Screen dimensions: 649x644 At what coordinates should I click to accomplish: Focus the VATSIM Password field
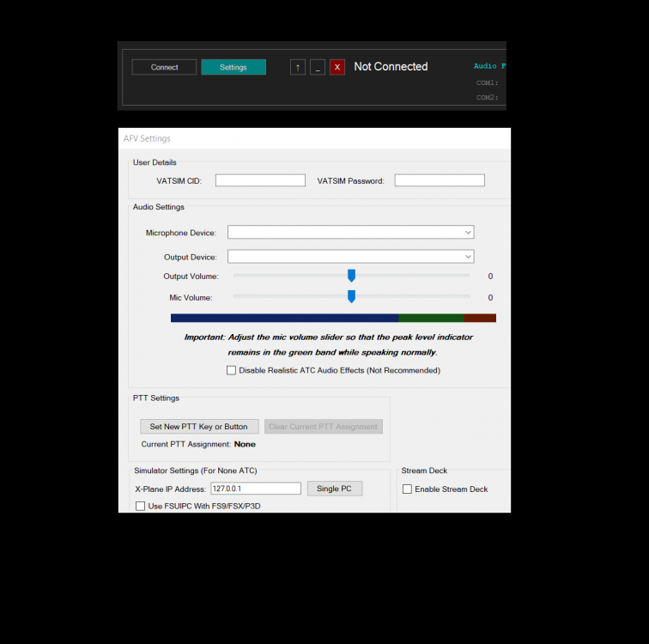coord(440,180)
